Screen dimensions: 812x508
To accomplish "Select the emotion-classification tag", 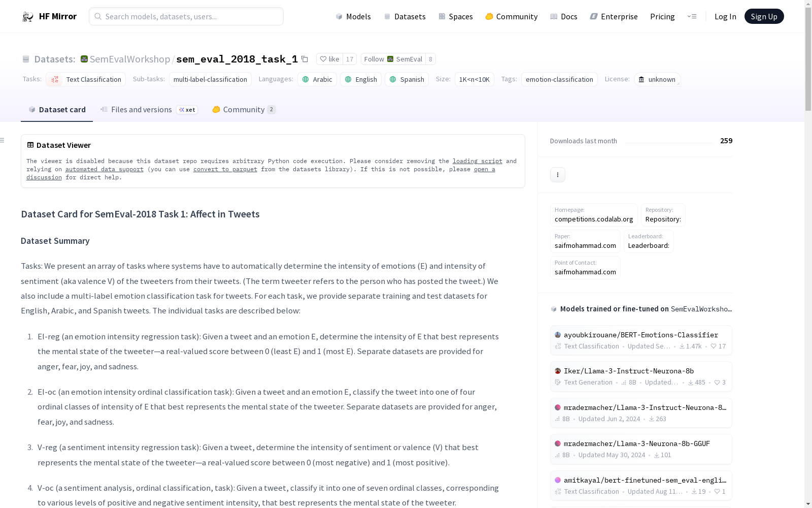I will [x=559, y=79].
